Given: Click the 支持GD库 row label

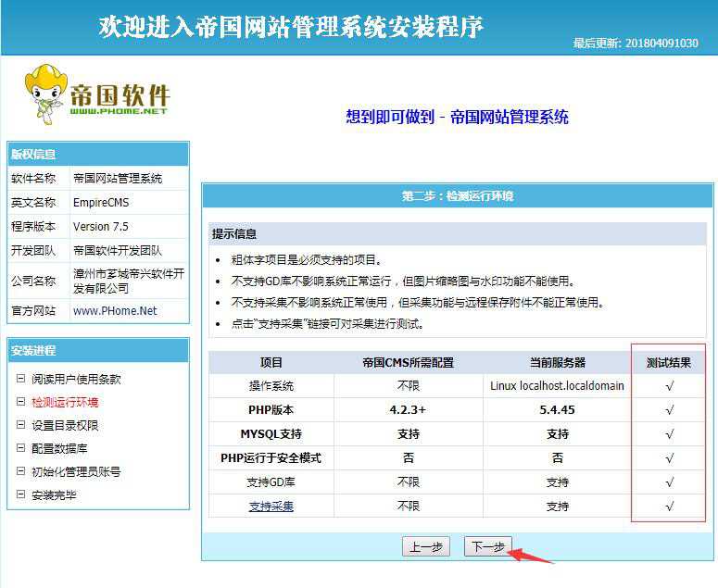Looking at the screenshot, I should click(x=271, y=482).
